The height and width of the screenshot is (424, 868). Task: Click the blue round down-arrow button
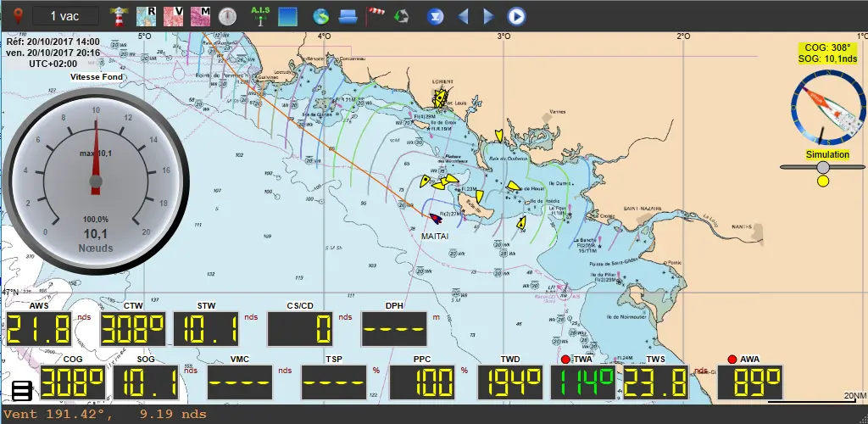(436, 17)
